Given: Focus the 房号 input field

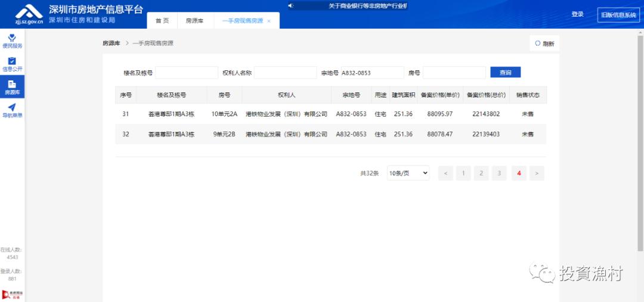Looking at the screenshot, I should click(454, 73).
